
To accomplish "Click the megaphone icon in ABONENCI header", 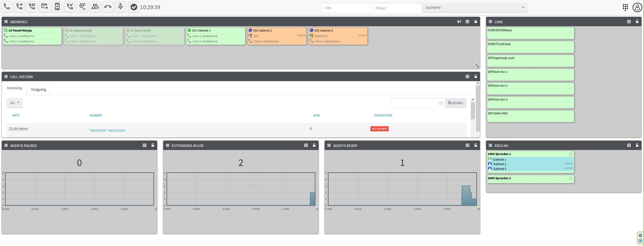I will coord(459,22).
